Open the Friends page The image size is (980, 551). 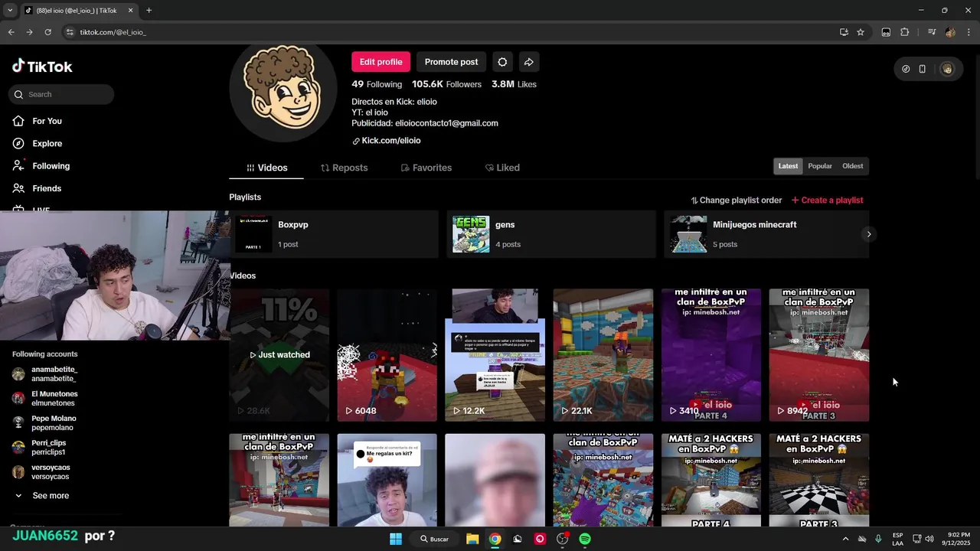pos(46,188)
